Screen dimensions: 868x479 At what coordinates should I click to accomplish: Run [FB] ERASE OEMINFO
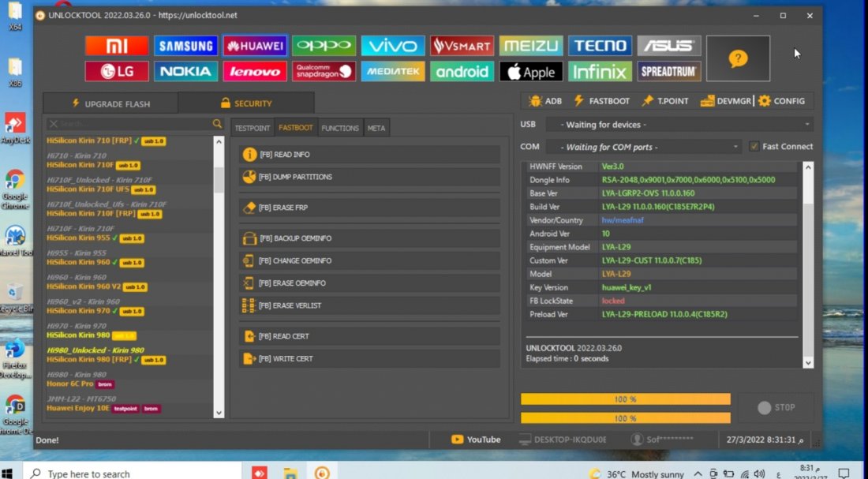[x=369, y=283]
